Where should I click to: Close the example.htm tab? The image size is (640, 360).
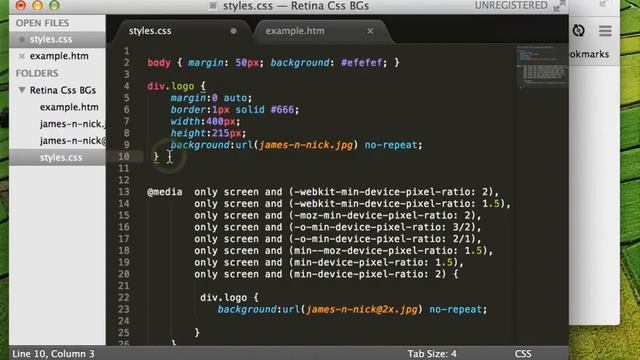(x=370, y=31)
